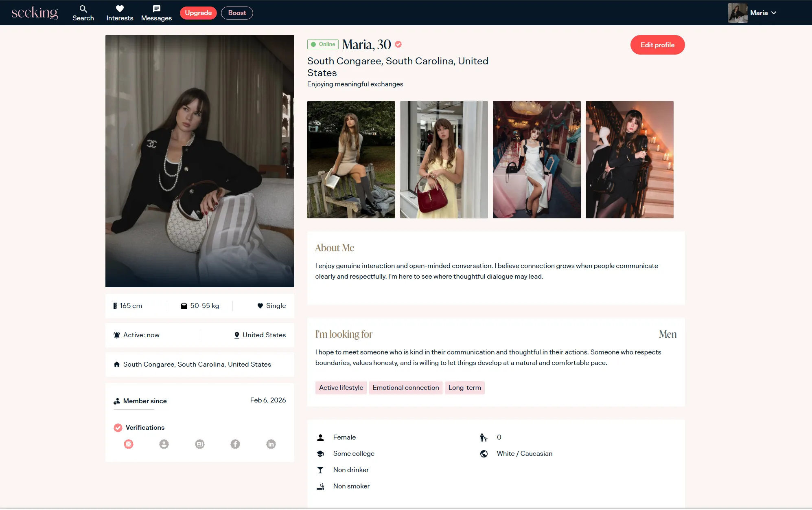
Task: Click the LinkedIn verification icon
Action: pos(271,444)
